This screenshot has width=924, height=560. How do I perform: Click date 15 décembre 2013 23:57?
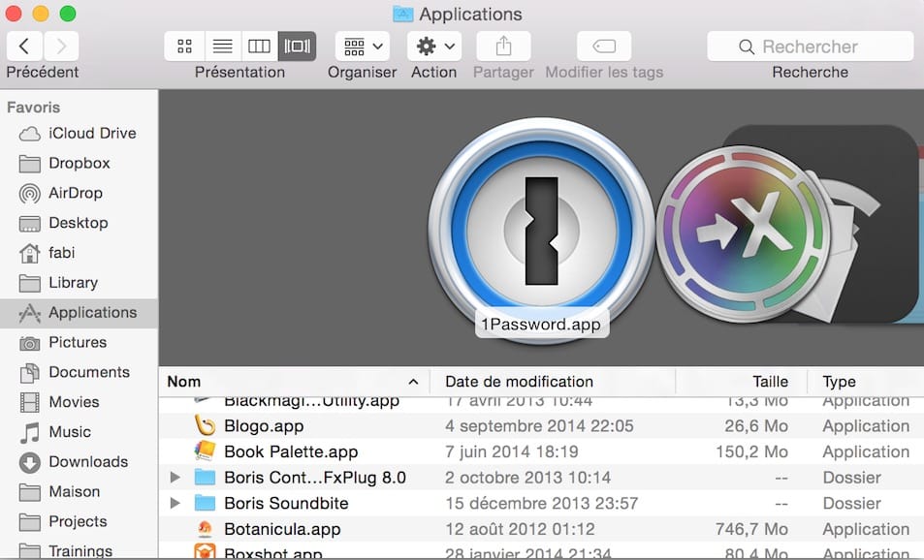(542, 503)
